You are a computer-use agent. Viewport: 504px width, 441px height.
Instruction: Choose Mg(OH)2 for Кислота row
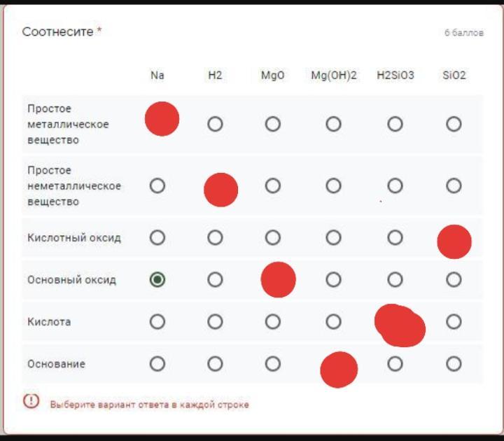click(x=333, y=322)
